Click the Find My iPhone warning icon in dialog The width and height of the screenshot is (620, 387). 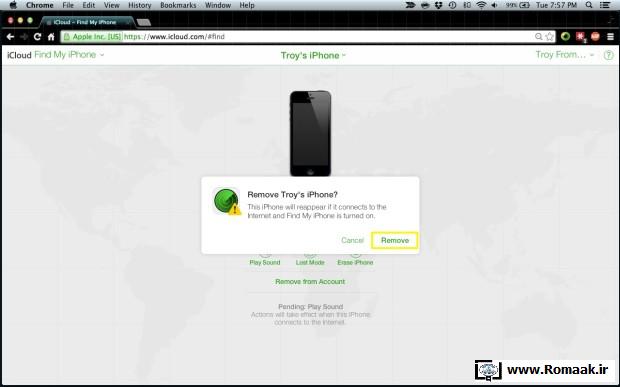(x=227, y=202)
